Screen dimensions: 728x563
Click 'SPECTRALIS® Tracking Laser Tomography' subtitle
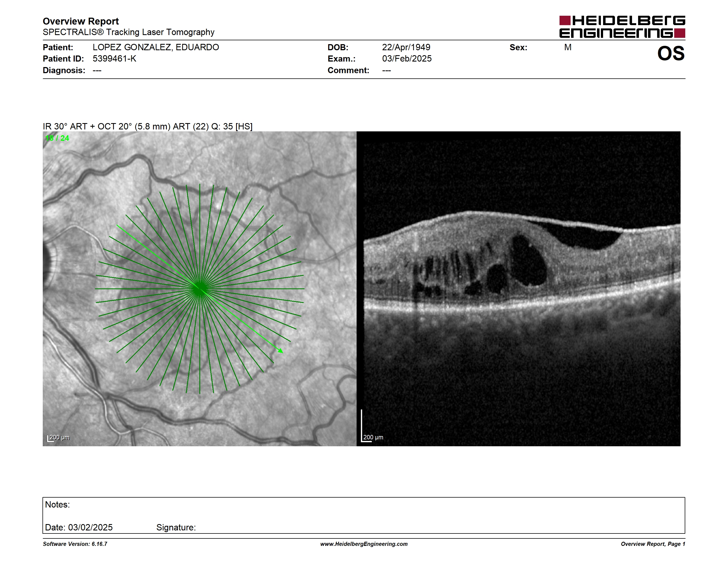(x=128, y=32)
